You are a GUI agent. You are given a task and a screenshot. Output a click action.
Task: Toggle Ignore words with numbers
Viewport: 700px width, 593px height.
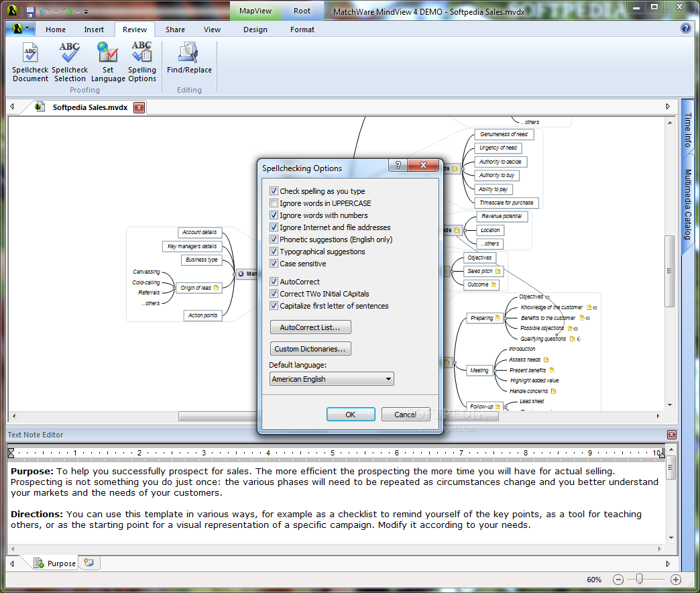pyautogui.click(x=274, y=215)
